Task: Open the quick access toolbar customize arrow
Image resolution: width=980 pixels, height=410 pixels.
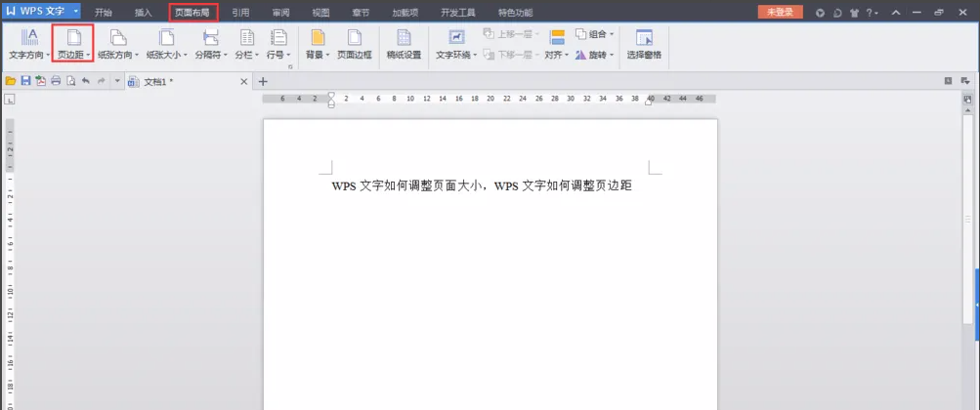Action: [x=117, y=80]
